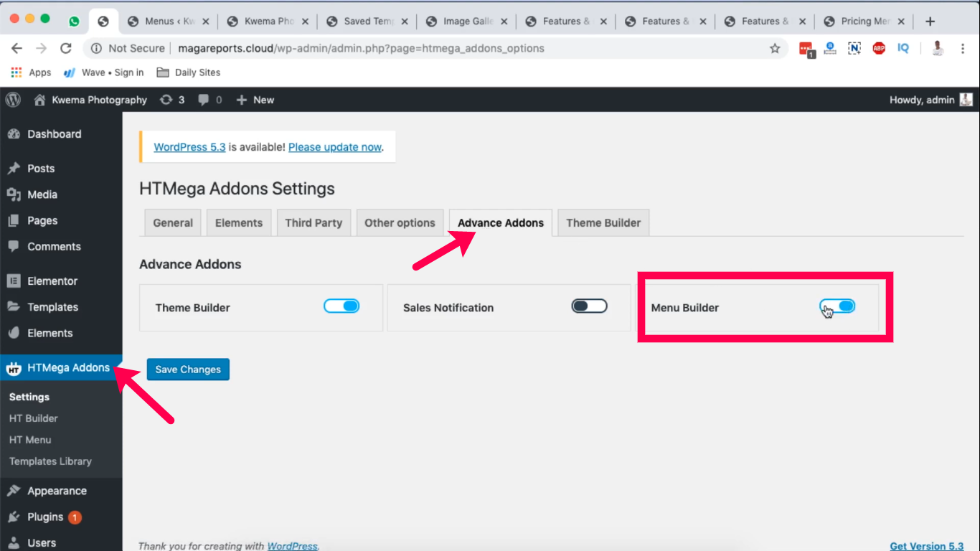Open the WordPress 5.3 link
980x551 pixels.
point(189,147)
